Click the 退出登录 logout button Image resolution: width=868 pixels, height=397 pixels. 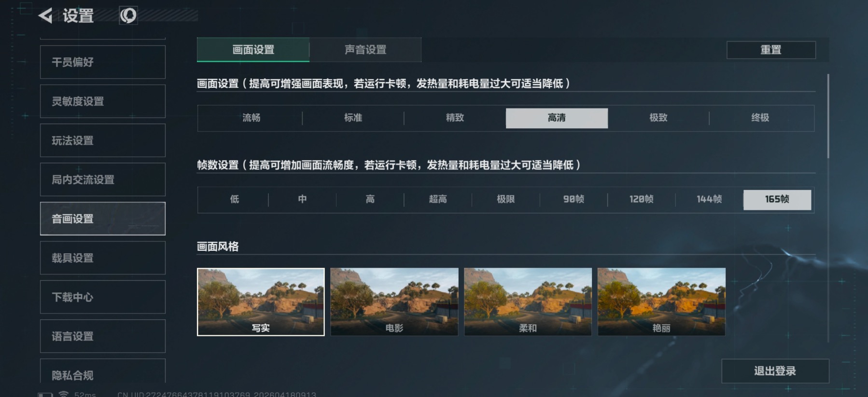tap(775, 371)
